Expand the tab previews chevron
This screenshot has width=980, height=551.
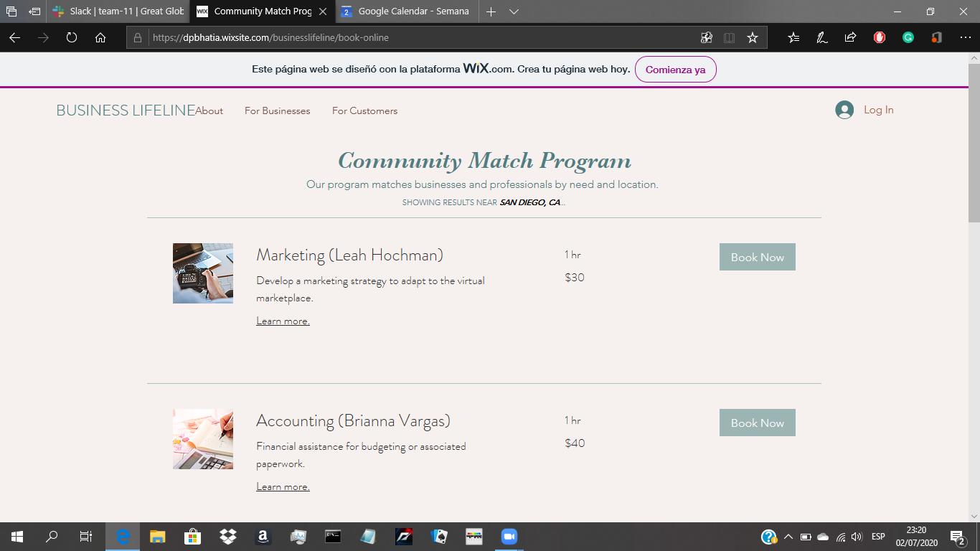[x=514, y=11]
